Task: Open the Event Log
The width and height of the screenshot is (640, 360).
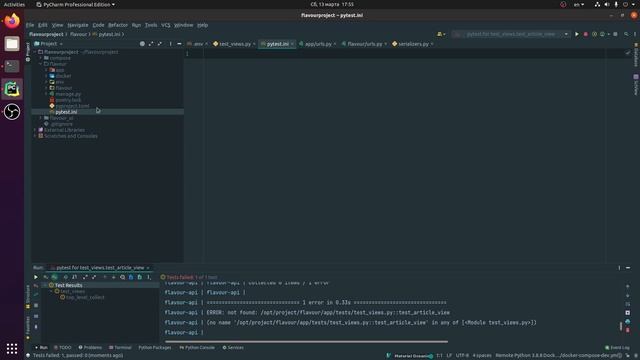Action: pyautogui.click(x=617, y=348)
